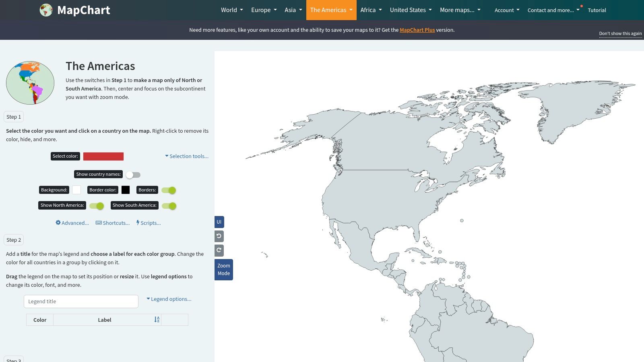
Task: Expand the Selection tools dropdown
Action: pyautogui.click(x=187, y=156)
